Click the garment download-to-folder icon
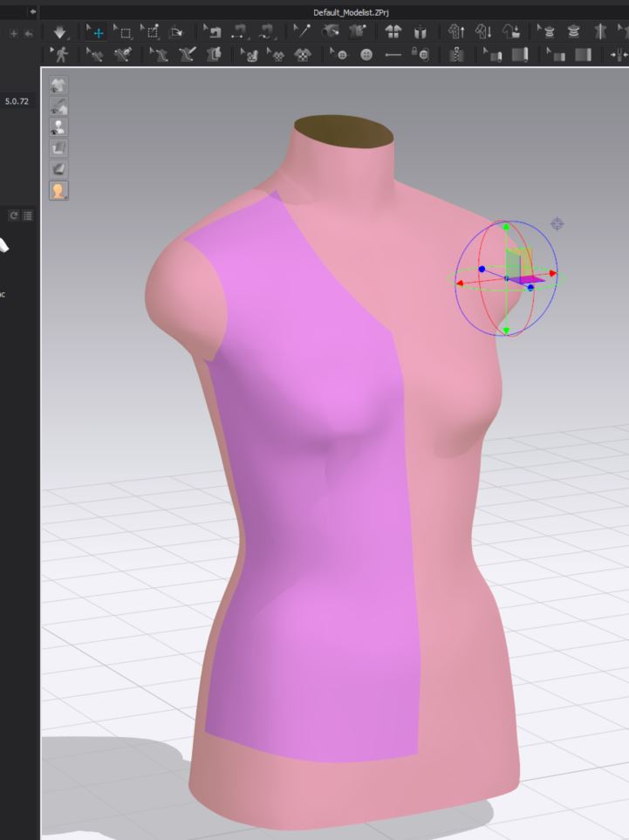 (511, 32)
